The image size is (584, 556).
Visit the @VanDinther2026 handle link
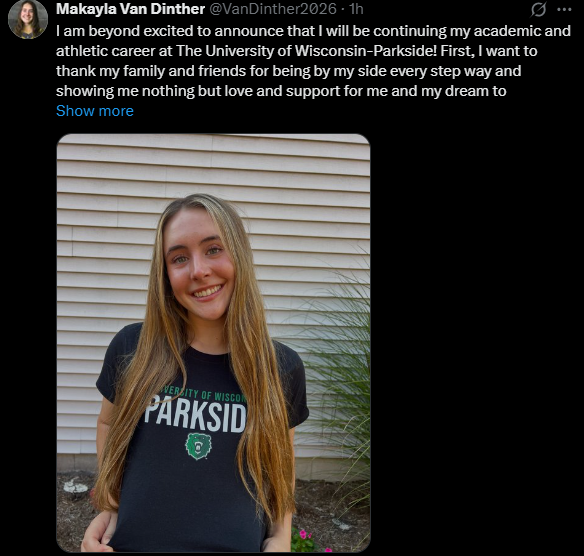click(x=273, y=9)
